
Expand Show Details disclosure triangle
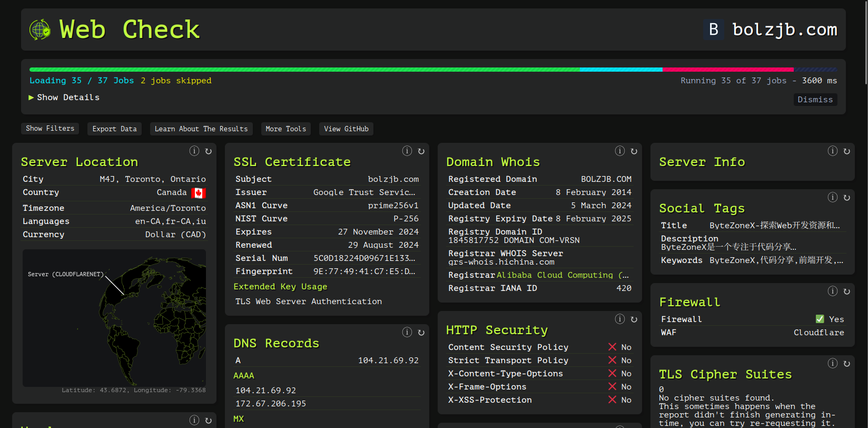point(32,98)
